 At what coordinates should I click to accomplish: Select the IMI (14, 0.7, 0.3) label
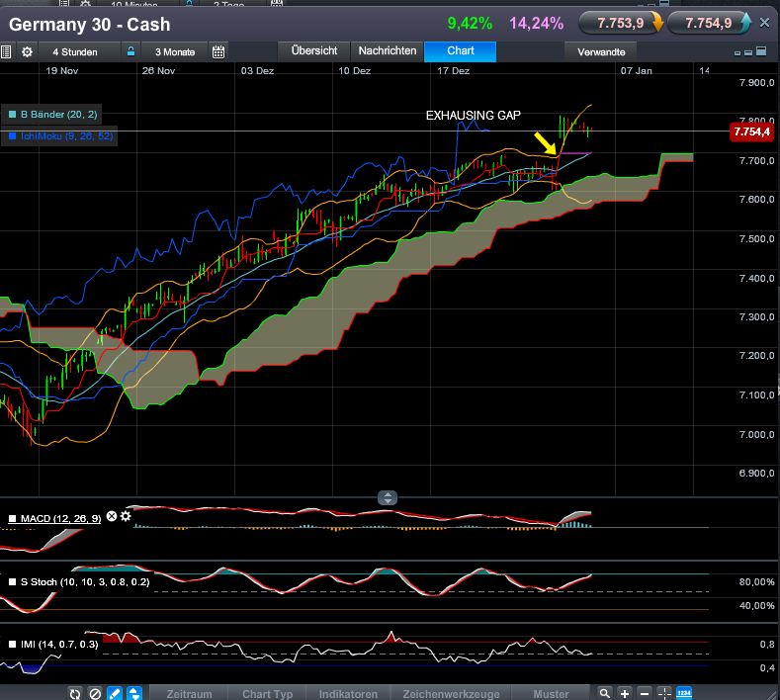coord(59,645)
